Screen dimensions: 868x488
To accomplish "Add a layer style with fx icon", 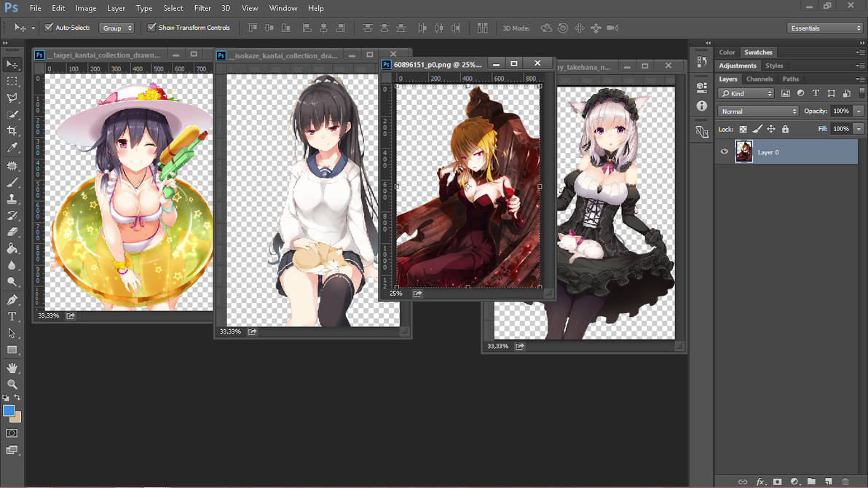I will tap(761, 481).
